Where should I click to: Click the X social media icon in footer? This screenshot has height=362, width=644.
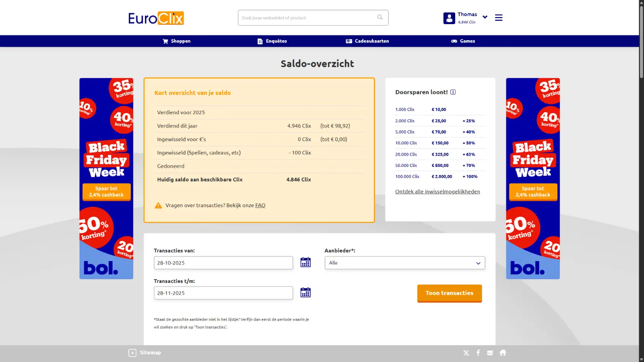(x=466, y=352)
